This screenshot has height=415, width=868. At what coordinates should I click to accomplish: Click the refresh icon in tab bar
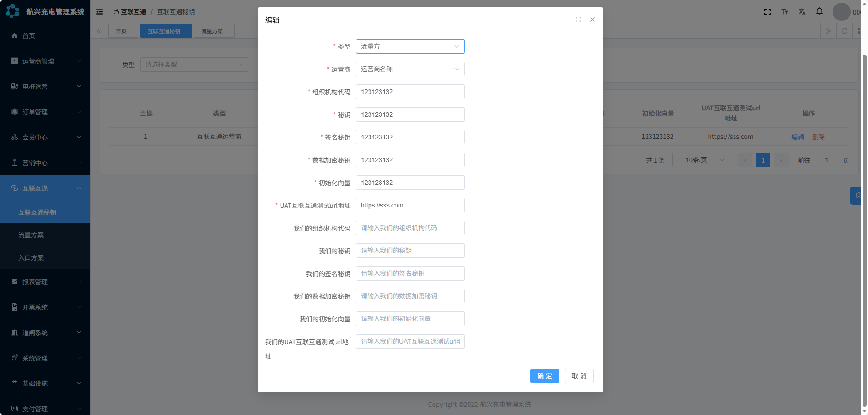coord(844,31)
